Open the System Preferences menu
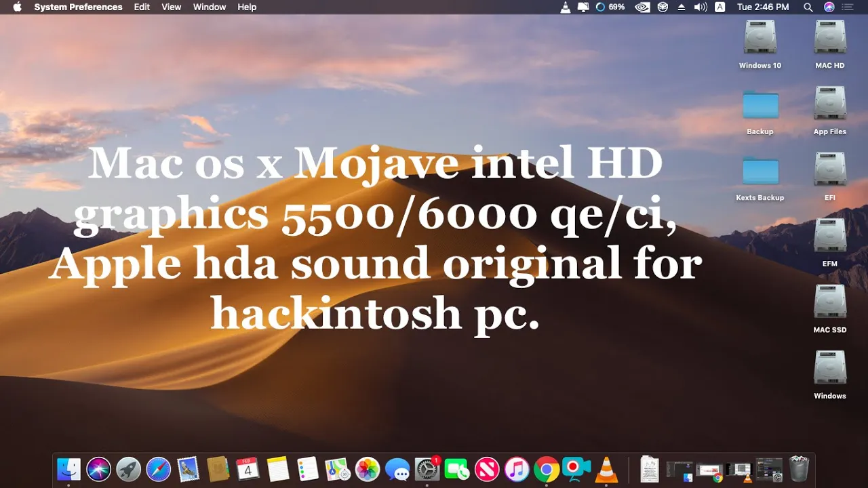 [x=78, y=7]
